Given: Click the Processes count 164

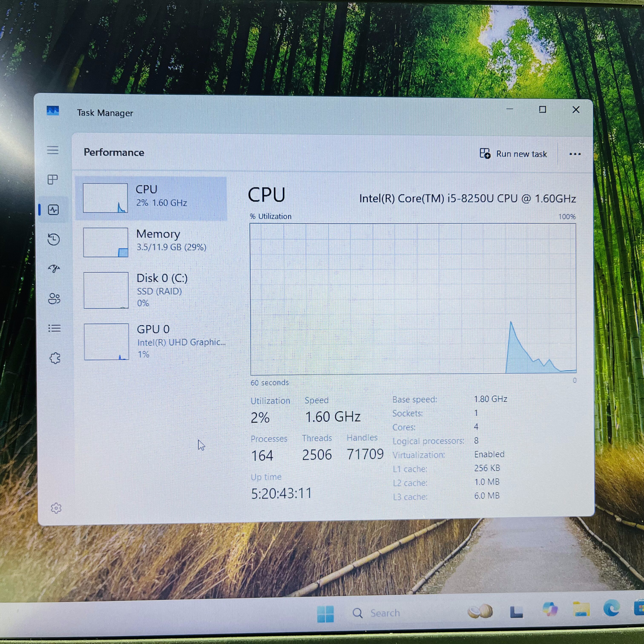Looking at the screenshot, I should click(x=262, y=456).
